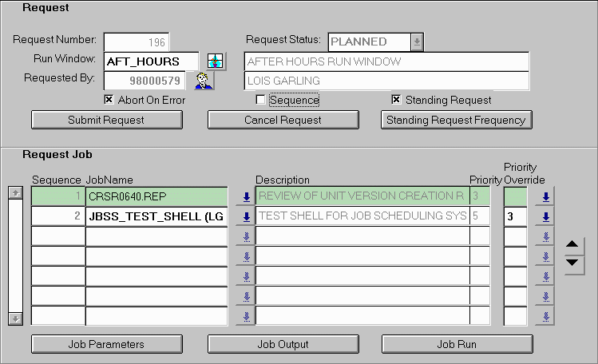Uncheck the Abort On Error checkbox
This screenshot has height=364, width=598.
[x=109, y=100]
